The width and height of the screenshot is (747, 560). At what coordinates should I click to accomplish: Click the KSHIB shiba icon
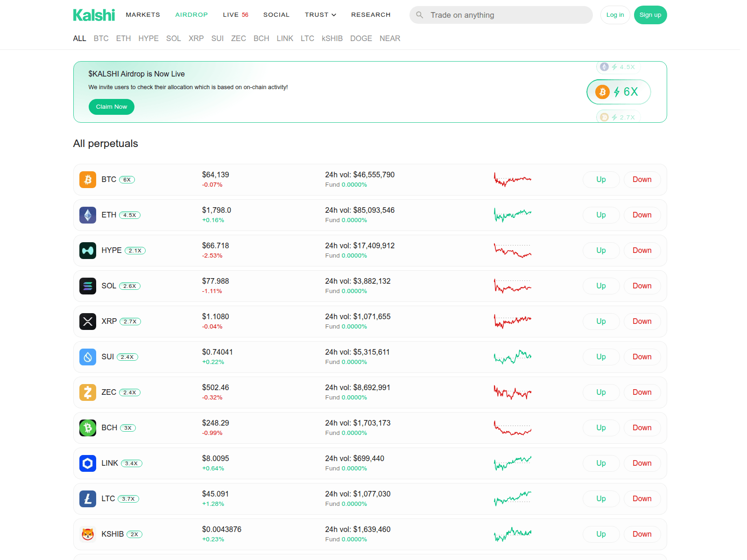click(x=88, y=534)
